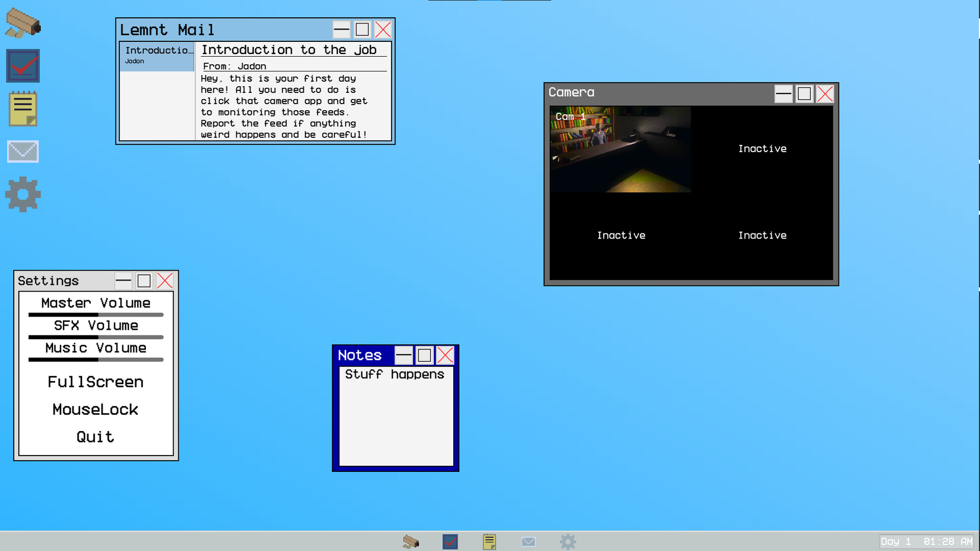Open the security camera desktop icon
980x551 pixels.
[23, 23]
